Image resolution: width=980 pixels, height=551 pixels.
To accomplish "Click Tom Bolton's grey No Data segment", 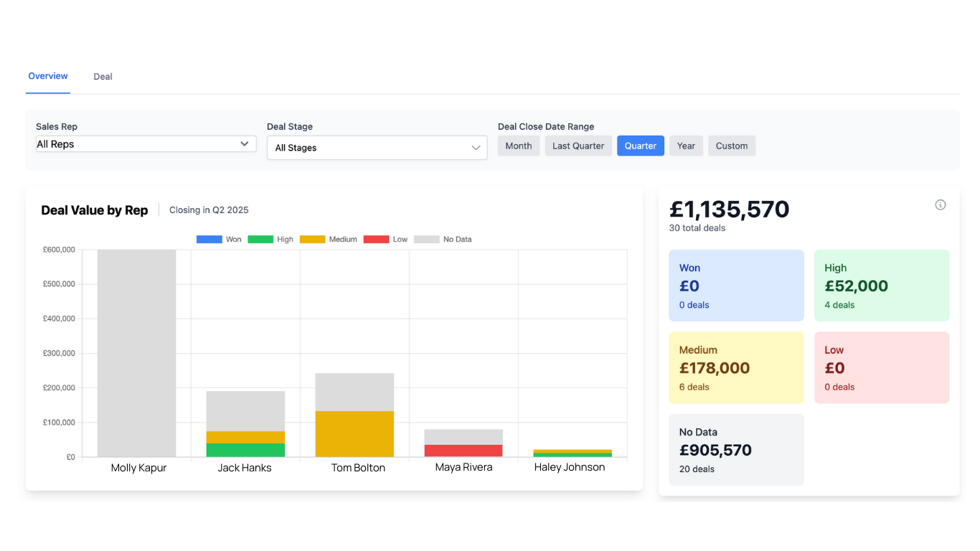I will coord(354,392).
